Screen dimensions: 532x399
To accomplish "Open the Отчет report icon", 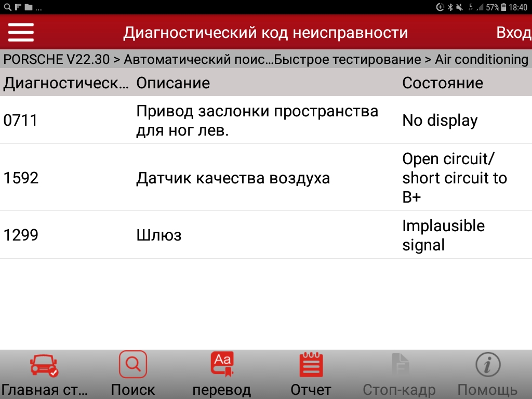I will 311,366.
